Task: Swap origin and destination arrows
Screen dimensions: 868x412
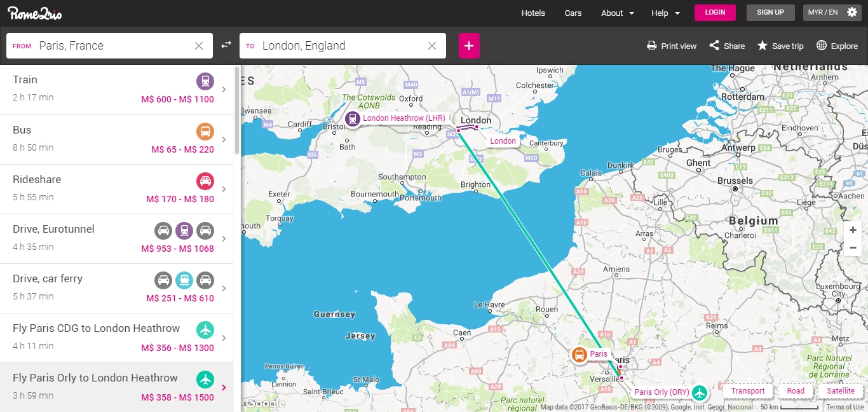Action: [226, 45]
